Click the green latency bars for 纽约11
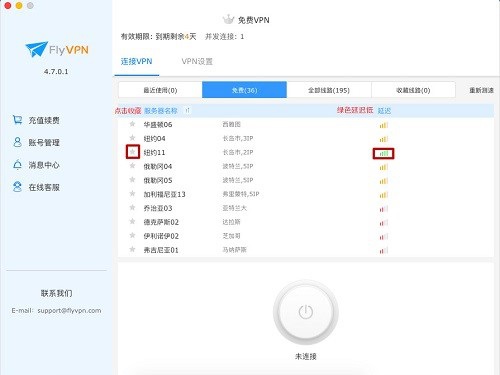 384,153
